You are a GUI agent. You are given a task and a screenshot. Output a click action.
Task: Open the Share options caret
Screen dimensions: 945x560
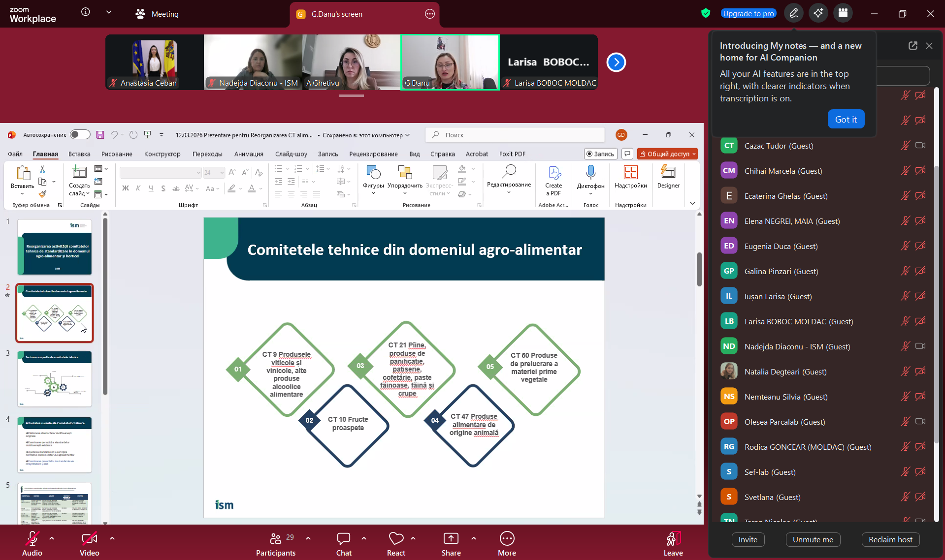[x=474, y=538]
